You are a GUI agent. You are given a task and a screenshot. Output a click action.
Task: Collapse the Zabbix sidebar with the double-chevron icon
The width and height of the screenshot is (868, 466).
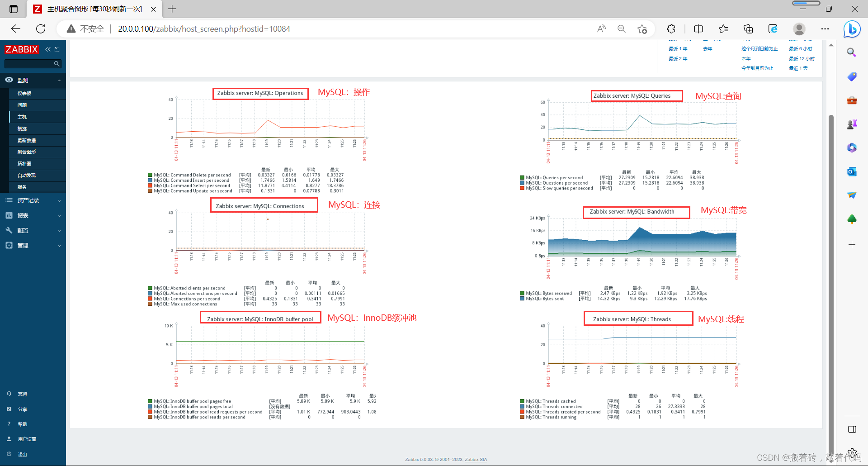48,49
